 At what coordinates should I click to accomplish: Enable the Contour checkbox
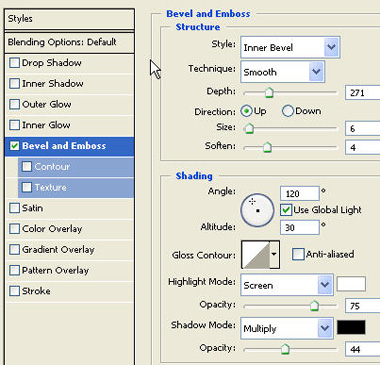coord(27,166)
